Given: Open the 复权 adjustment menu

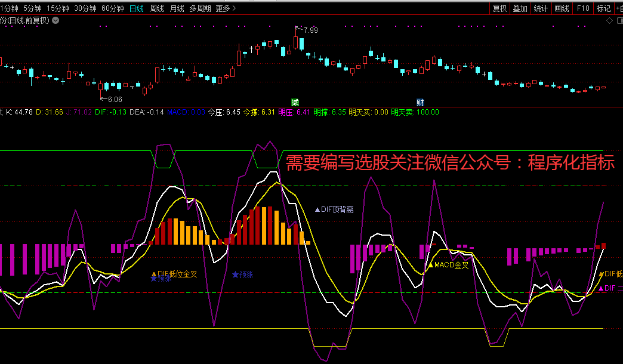Looking at the screenshot, I should pos(499,8).
